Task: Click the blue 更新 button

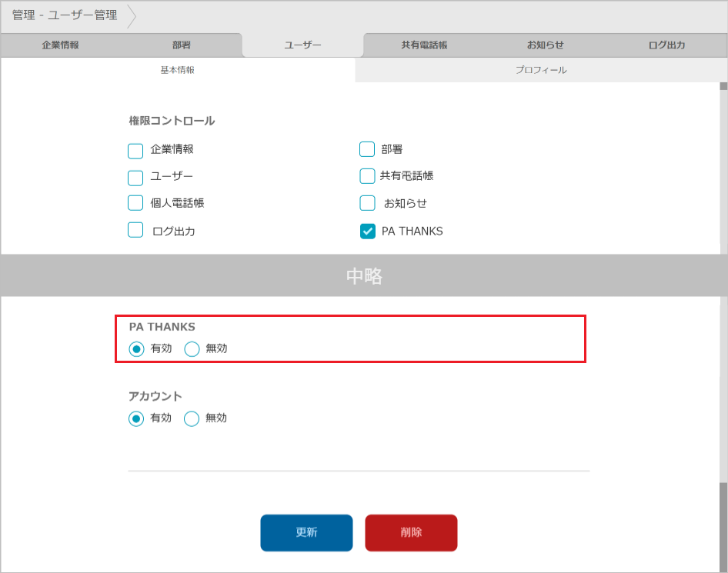Action: point(306,533)
